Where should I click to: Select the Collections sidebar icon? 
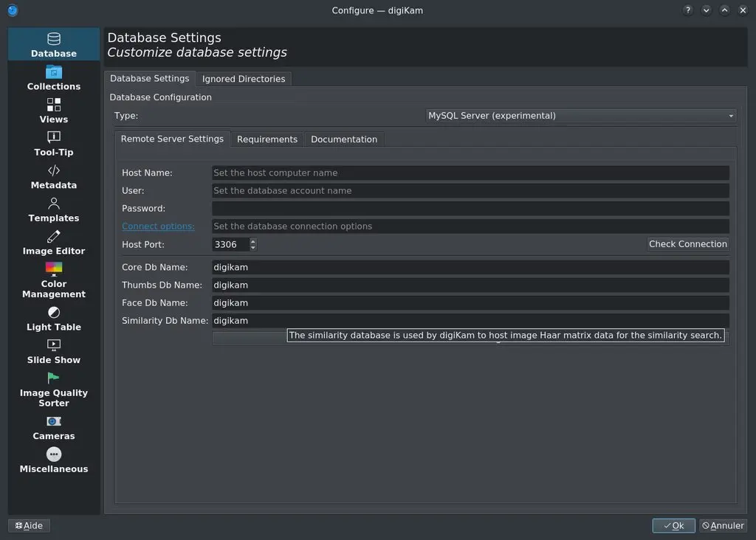[x=53, y=77]
